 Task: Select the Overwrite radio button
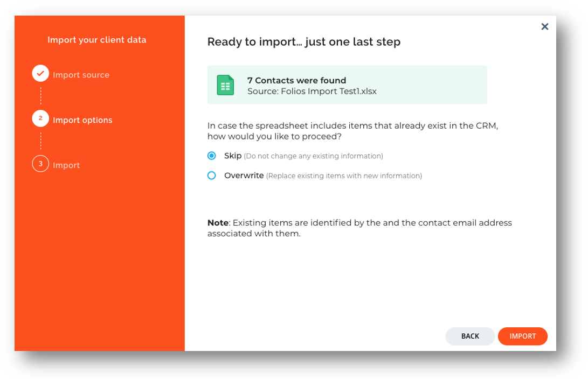(212, 176)
